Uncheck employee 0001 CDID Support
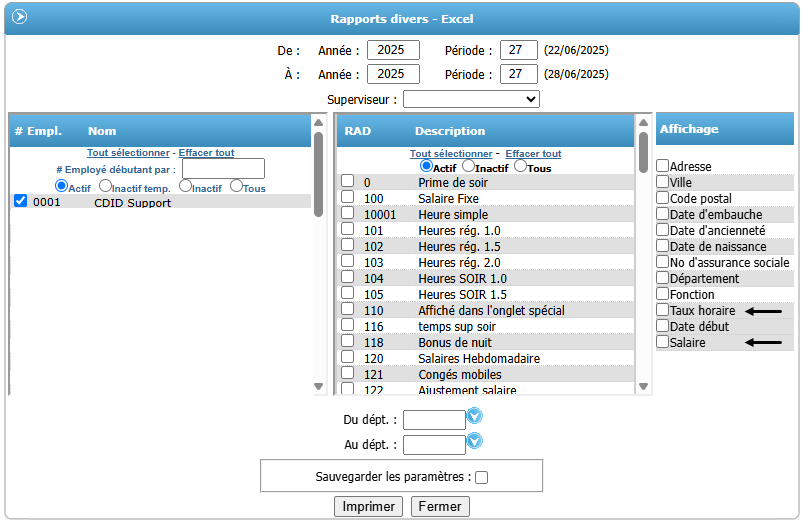This screenshot has height=529, width=801. (21, 202)
